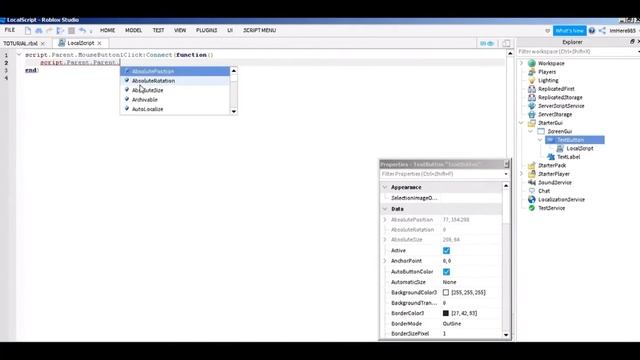Pick AbsoluteSize from the autocomplete list

(x=175, y=90)
